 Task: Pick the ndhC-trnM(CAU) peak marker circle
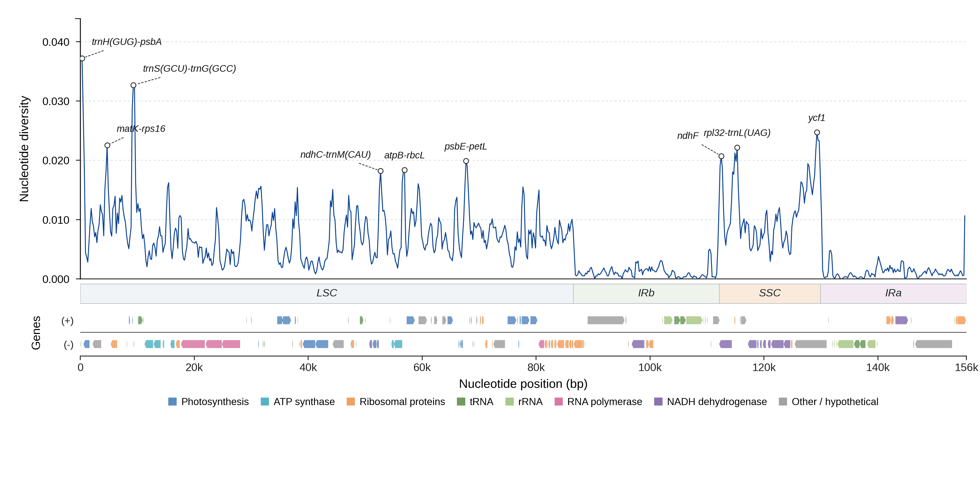pos(381,171)
